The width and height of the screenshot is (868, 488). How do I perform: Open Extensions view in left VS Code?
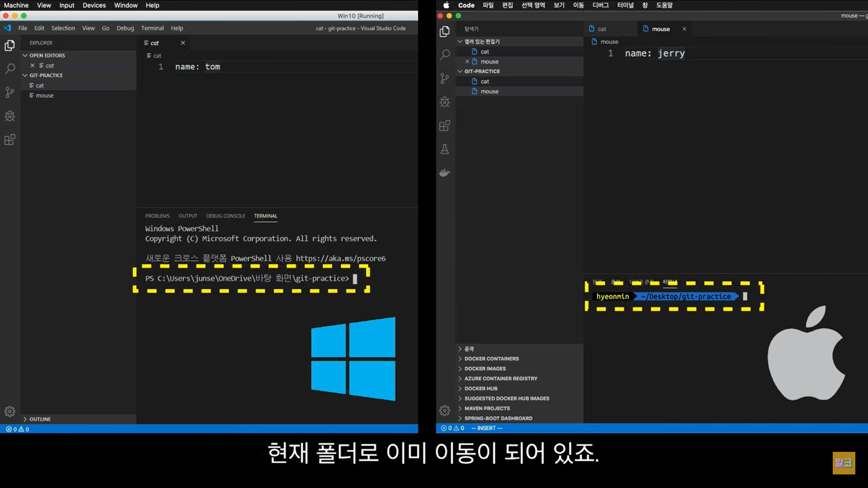pyautogui.click(x=9, y=140)
